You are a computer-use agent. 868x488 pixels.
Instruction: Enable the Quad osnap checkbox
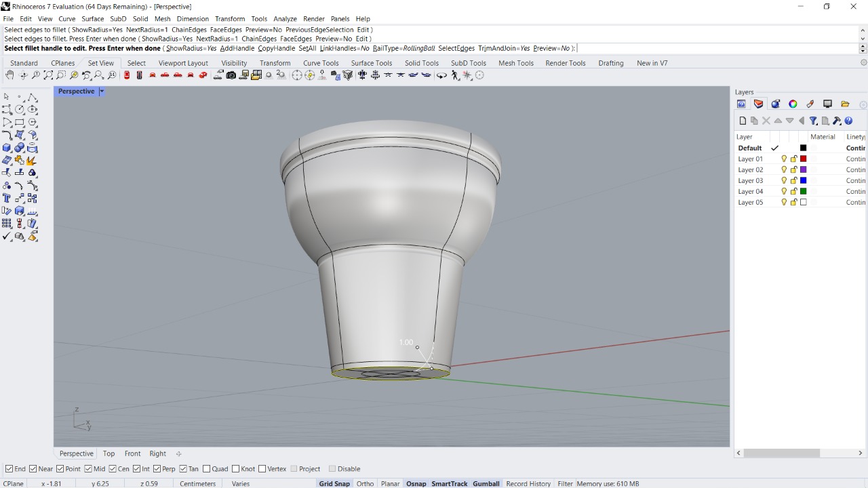coord(207,469)
